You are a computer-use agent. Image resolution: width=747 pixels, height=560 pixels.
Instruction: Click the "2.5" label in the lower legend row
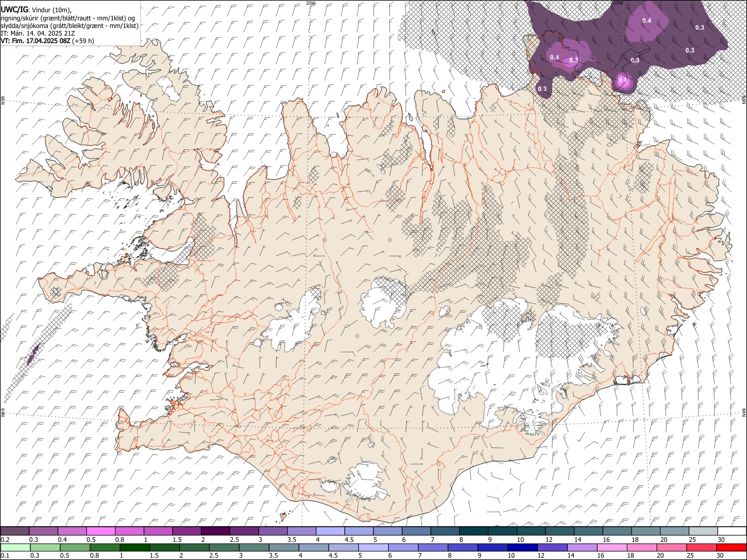(x=214, y=555)
